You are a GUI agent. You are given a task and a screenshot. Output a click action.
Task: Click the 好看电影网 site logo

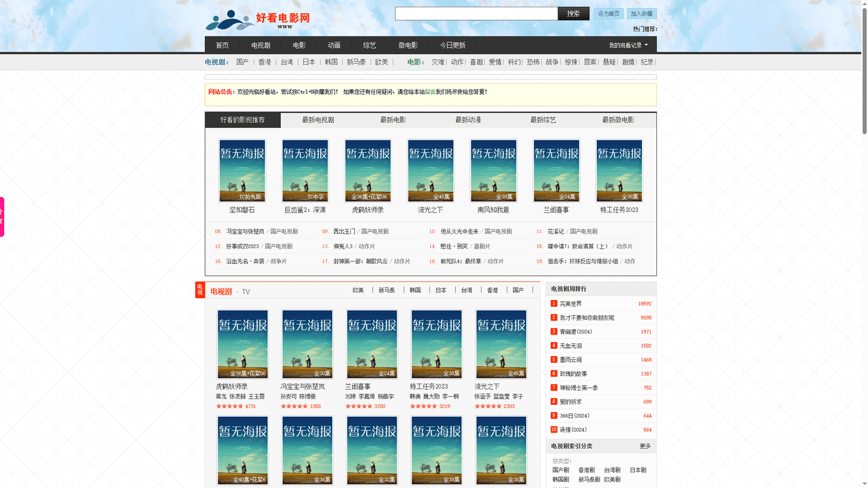click(x=257, y=20)
